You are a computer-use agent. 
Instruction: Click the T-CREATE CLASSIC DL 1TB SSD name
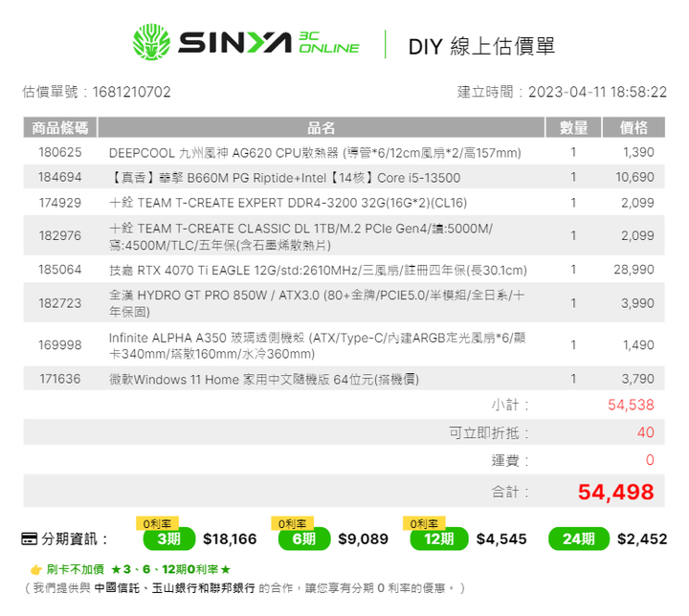pos(301,236)
